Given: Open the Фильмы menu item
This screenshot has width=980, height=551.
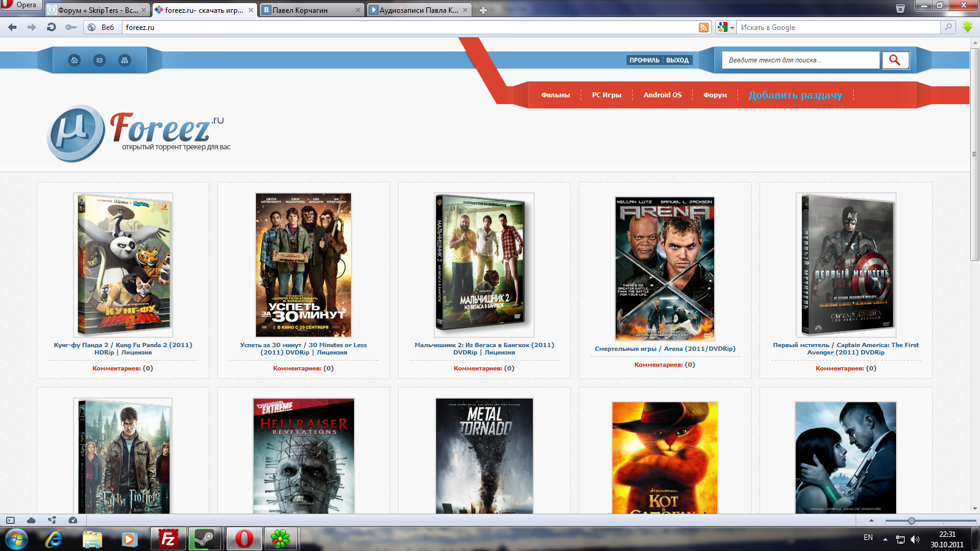Looking at the screenshot, I should 556,95.
